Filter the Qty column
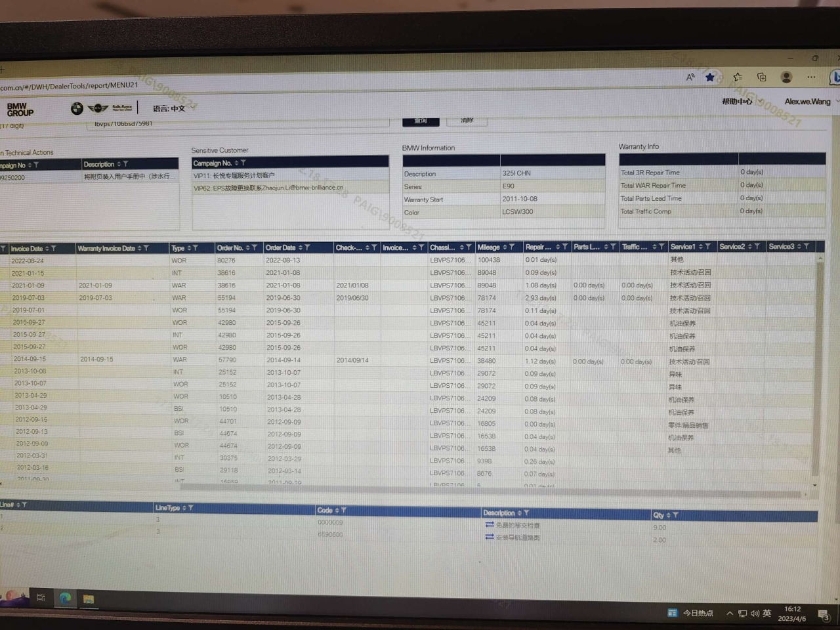 pyautogui.click(x=676, y=515)
